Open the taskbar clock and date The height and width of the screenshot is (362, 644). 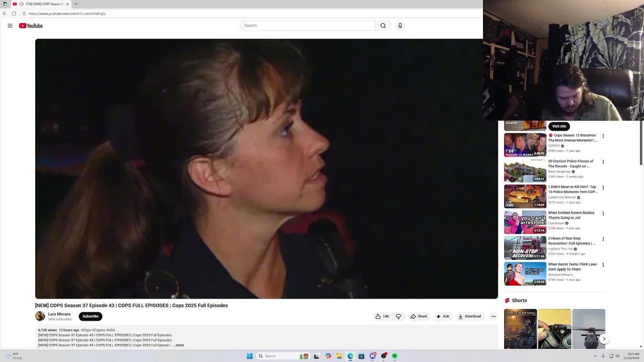[630, 356]
